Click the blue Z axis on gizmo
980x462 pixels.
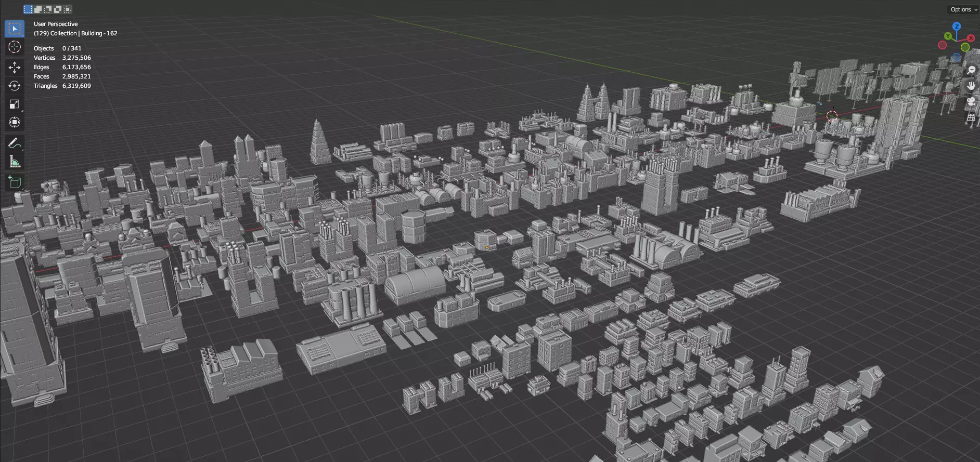pyautogui.click(x=957, y=26)
